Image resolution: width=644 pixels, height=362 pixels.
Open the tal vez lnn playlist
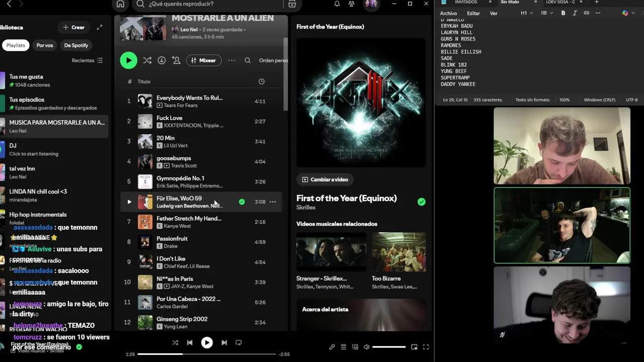(54, 172)
